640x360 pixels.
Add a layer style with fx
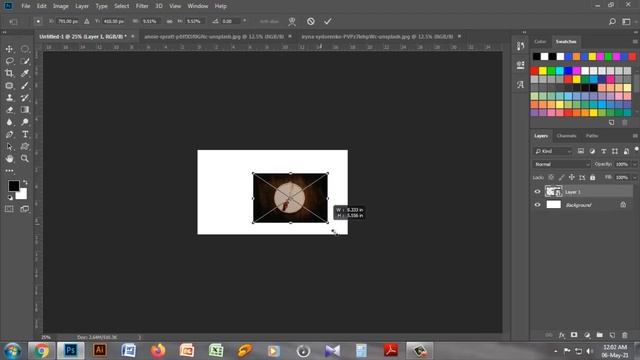pos(562,335)
